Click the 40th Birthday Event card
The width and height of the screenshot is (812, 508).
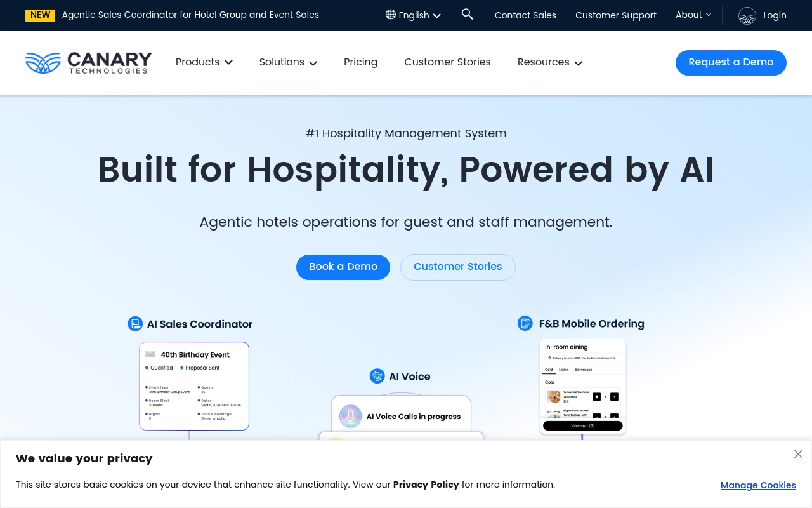pos(194,386)
